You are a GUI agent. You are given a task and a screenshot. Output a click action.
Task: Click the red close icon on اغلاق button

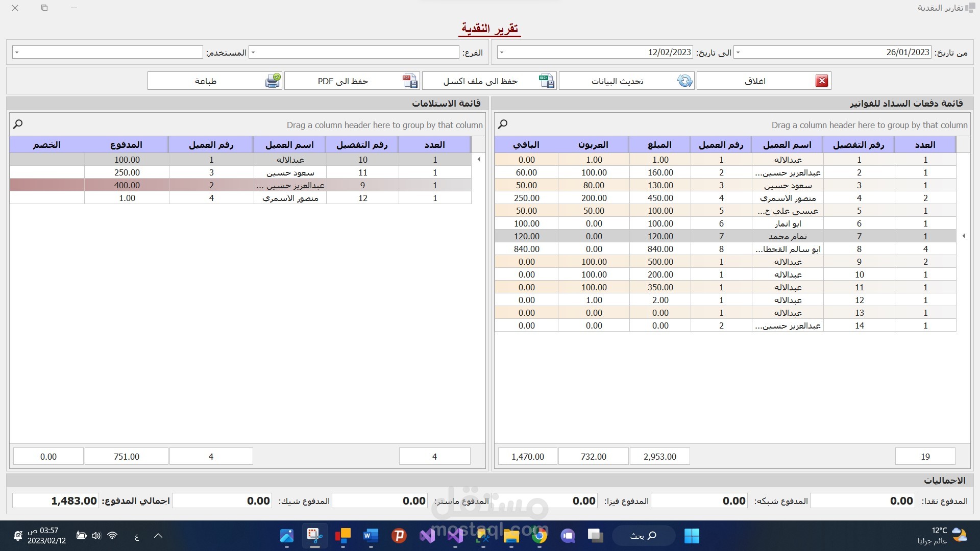(821, 81)
